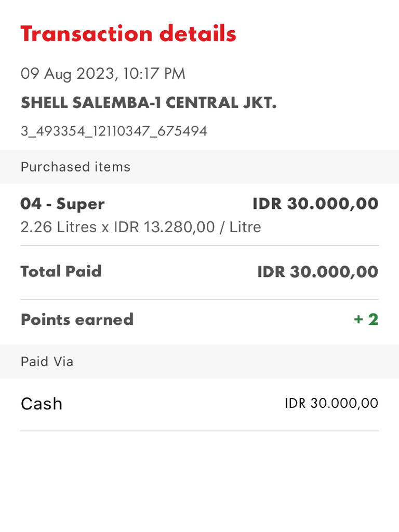Tap the Total Paid label
Screen dimensions: 399x532
click(61, 271)
